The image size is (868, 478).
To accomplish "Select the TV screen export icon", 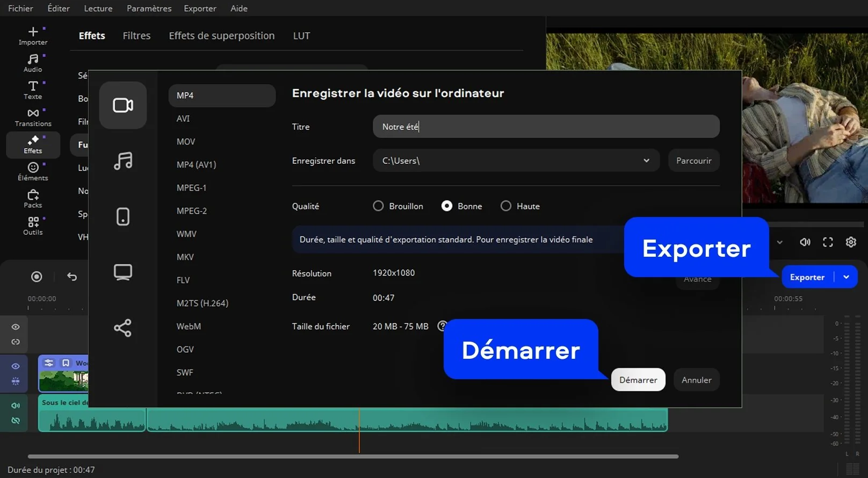I will pyautogui.click(x=123, y=272).
